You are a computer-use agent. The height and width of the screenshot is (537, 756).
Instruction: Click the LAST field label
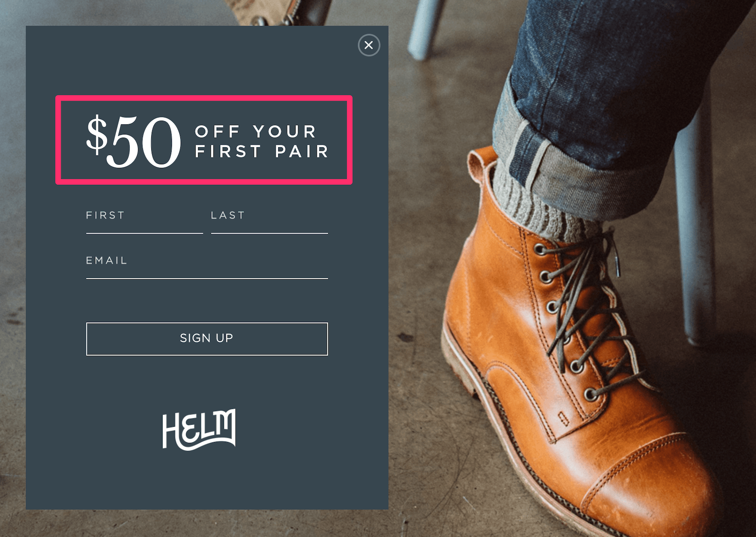tap(228, 215)
